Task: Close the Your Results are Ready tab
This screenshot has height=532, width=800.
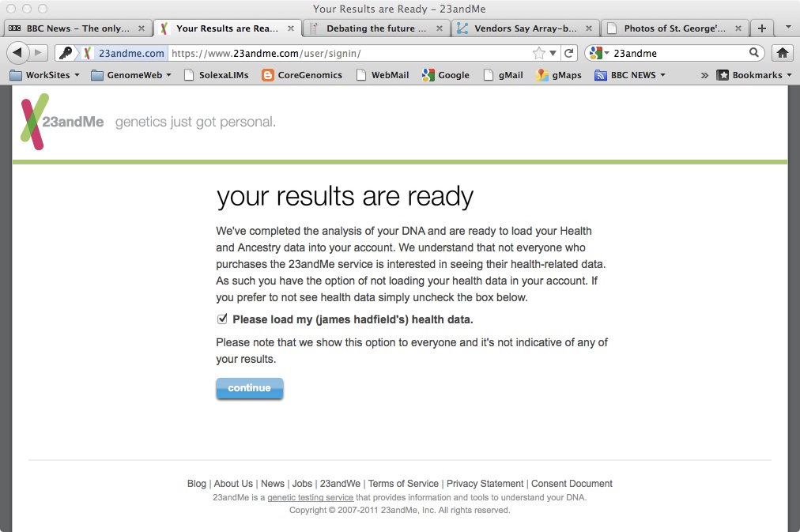Action: tap(291, 28)
